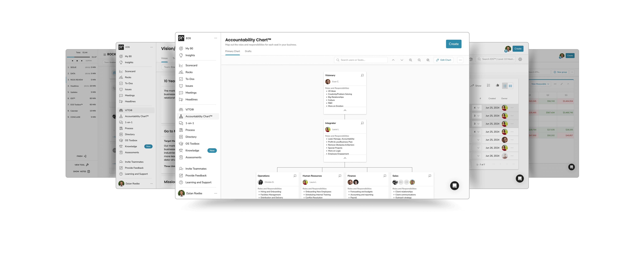644x255 pixels.
Task: Open the Visionary seat detail icon
Action: coord(362,75)
